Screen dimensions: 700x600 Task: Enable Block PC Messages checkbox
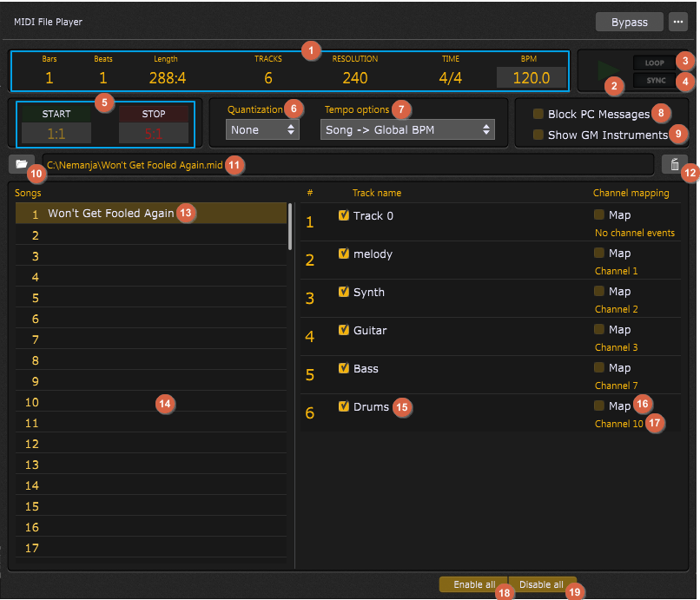538,114
